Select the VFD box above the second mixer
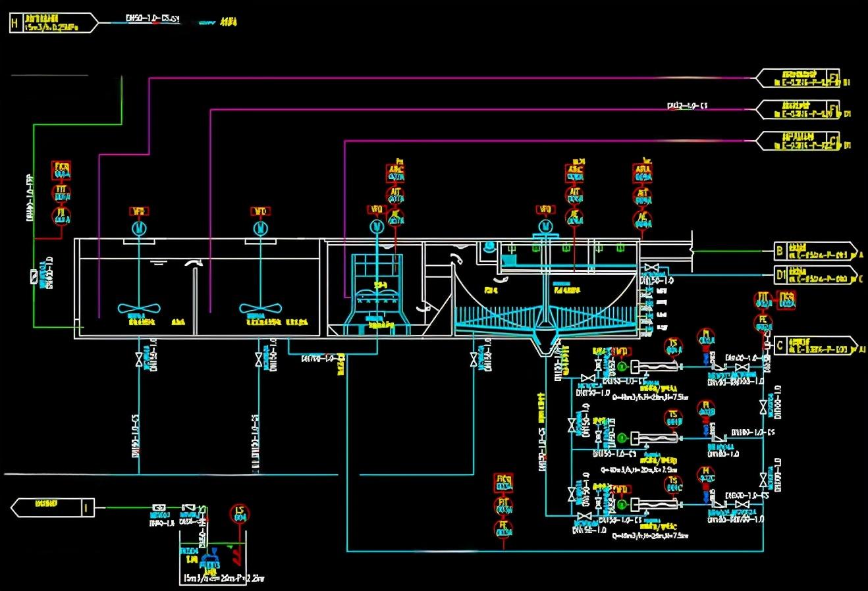 coord(261,211)
